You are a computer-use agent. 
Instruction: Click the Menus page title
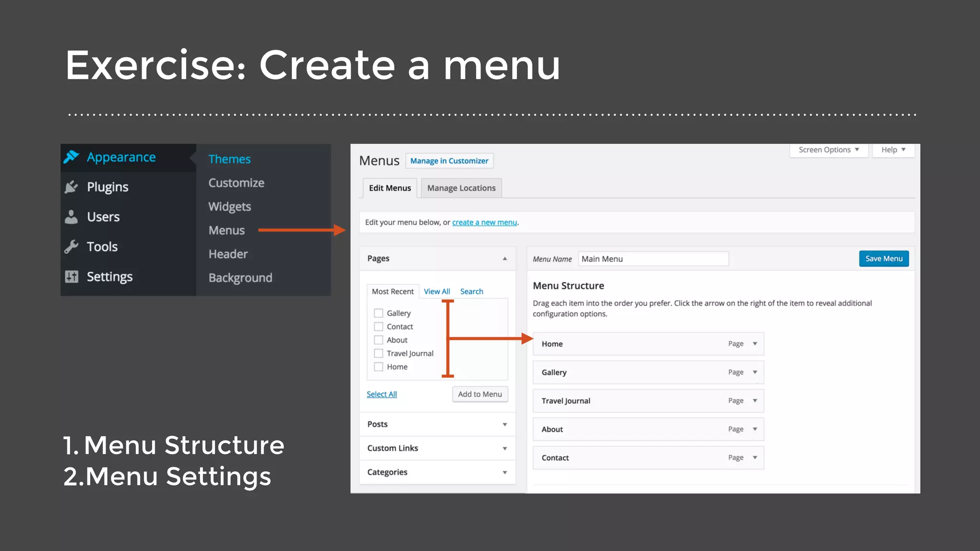379,161
